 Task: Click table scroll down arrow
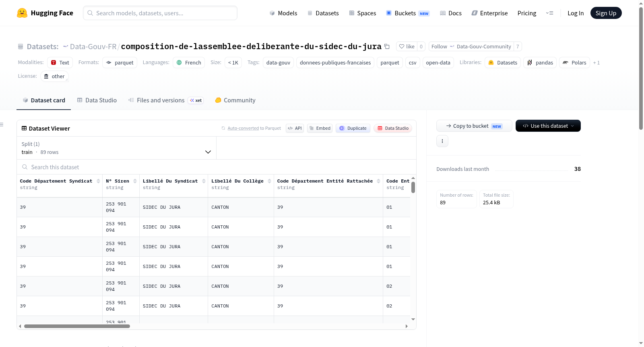pyautogui.click(x=413, y=320)
